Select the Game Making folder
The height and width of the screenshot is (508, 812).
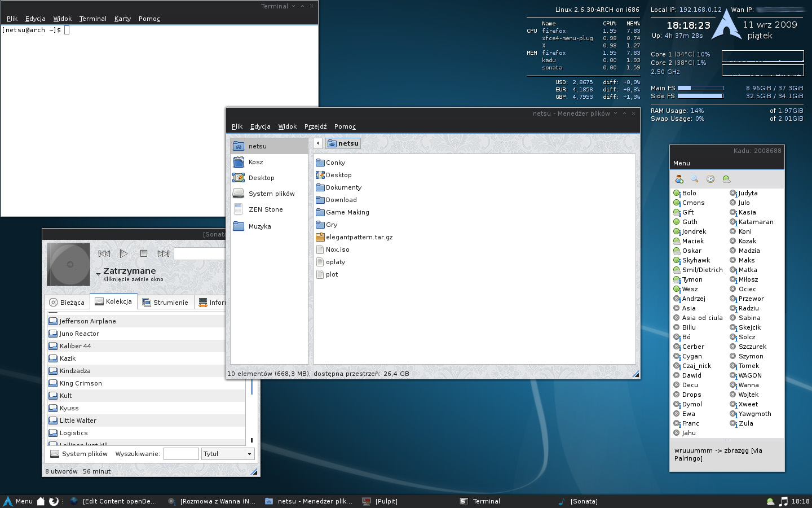(x=343, y=212)
